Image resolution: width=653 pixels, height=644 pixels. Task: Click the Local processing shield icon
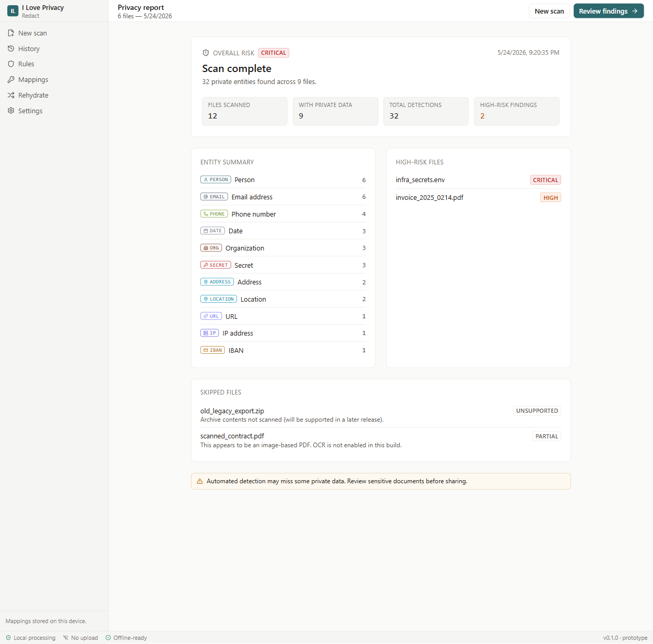[x=8, y=638]
